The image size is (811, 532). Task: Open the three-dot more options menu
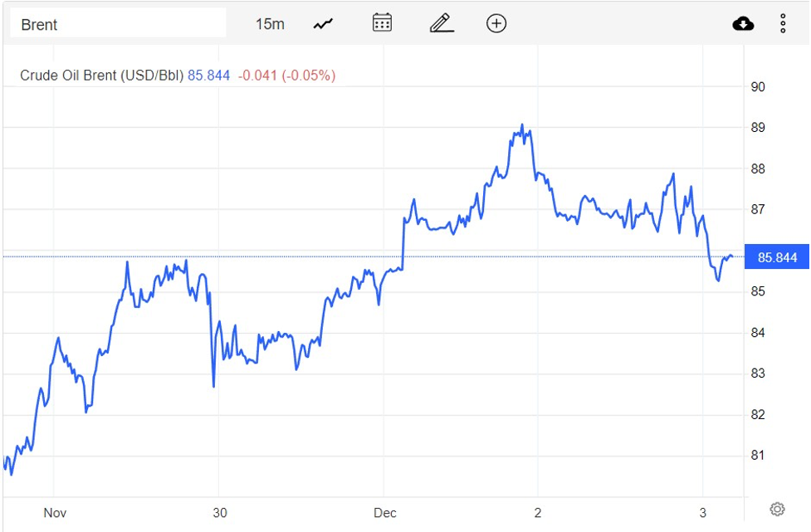pos(782,23)
